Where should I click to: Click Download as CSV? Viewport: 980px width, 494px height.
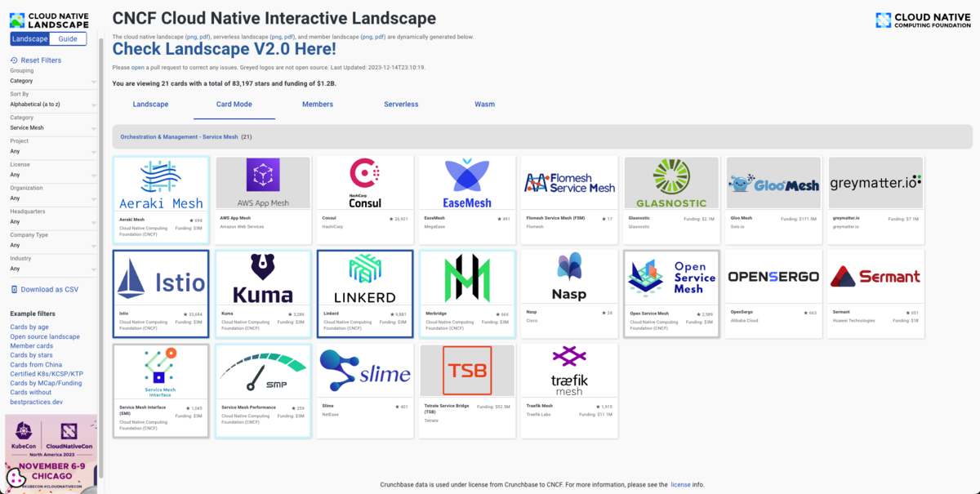44,290
